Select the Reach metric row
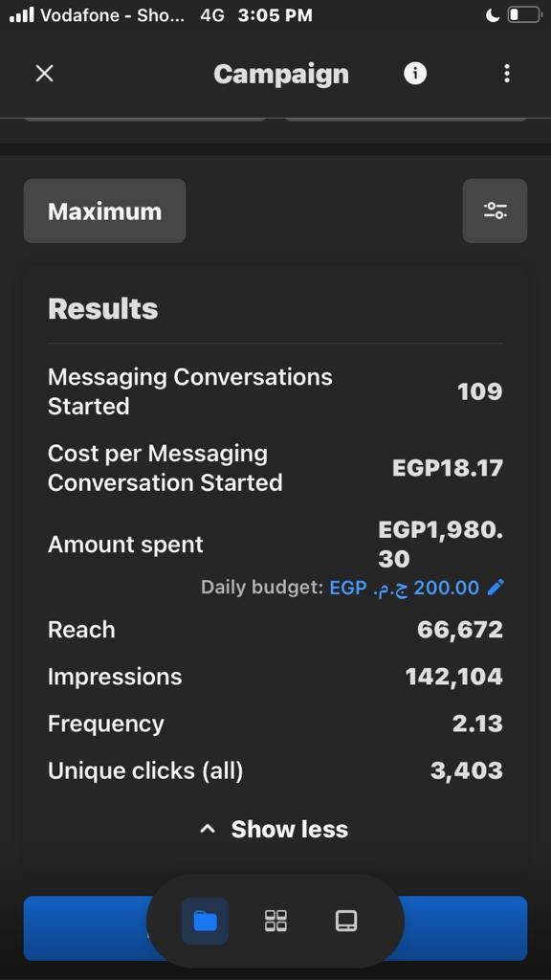Screen dimensions: 551x980 click(275, 630)
